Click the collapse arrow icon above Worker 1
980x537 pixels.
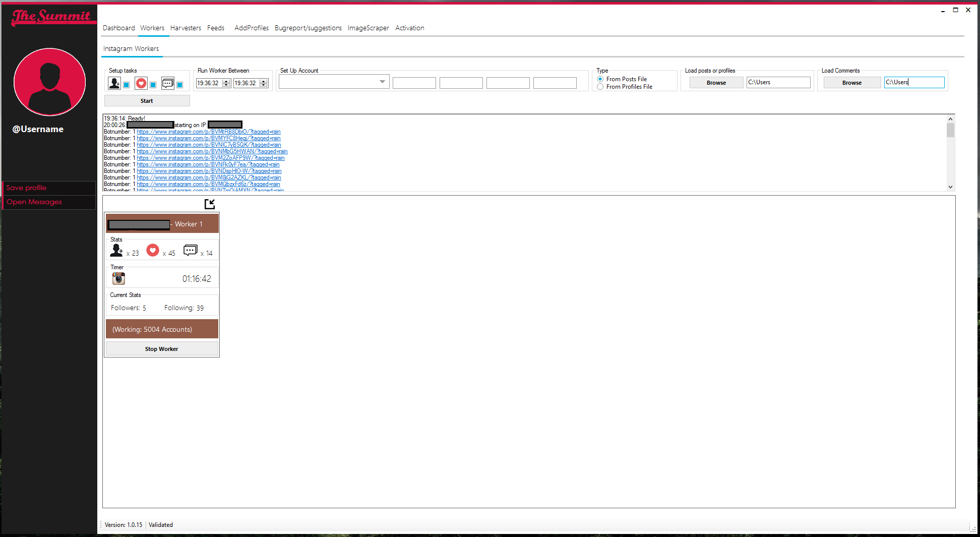point(210,204)
